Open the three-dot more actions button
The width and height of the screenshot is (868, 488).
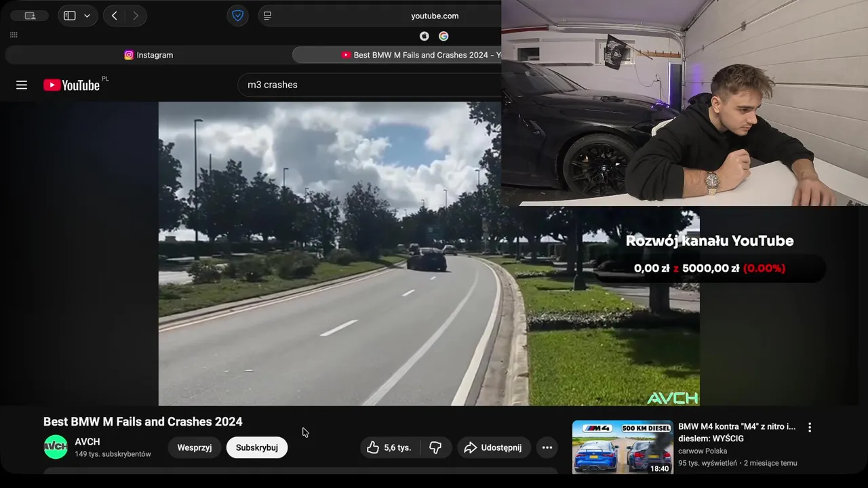pos(547,447)
